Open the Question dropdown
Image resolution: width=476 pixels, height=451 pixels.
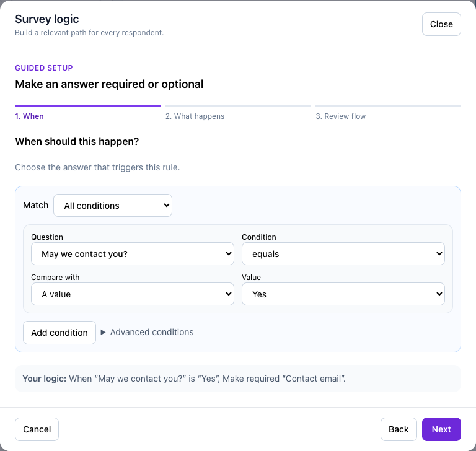tap(133, 254)
